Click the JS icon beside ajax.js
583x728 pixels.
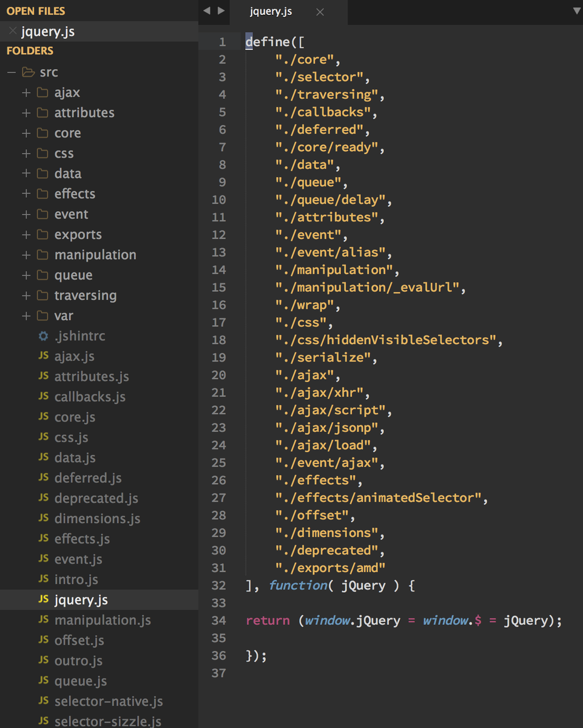point(43,356)
